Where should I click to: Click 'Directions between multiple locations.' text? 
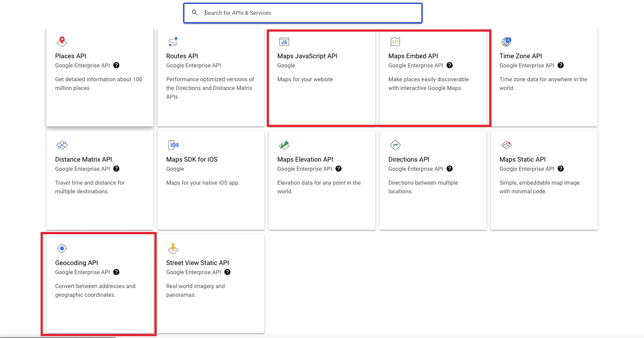coord(423,187)
